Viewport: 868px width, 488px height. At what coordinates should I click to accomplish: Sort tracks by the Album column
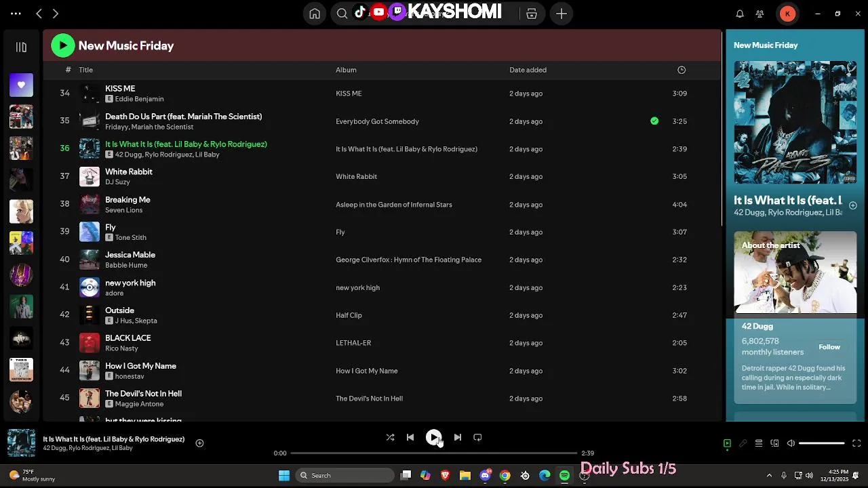[x=346, y=70]
